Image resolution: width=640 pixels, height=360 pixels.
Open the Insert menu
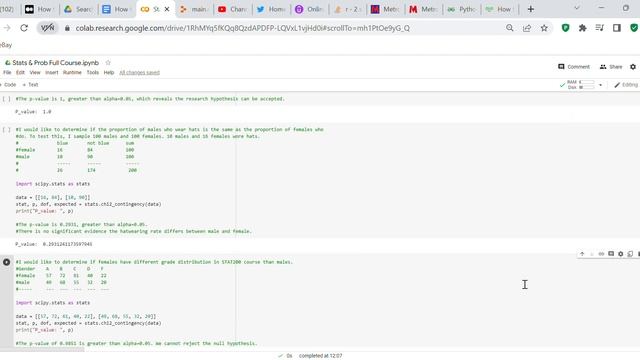click(x=52, y=72)
